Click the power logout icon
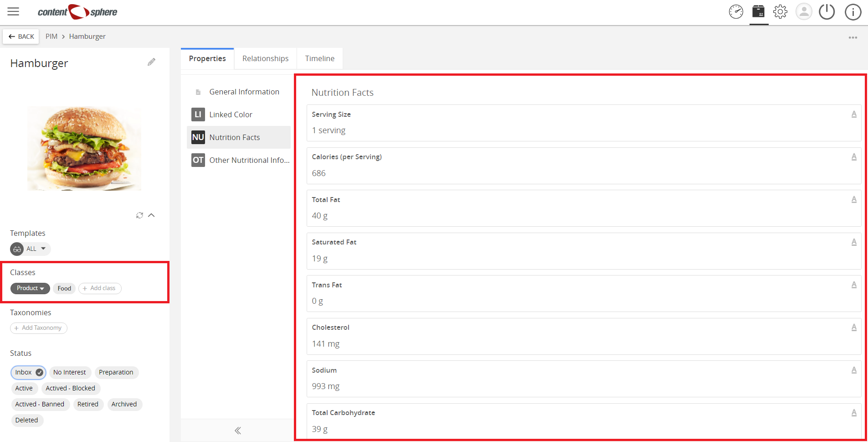 pyautogui.click(x=827, y=12)
